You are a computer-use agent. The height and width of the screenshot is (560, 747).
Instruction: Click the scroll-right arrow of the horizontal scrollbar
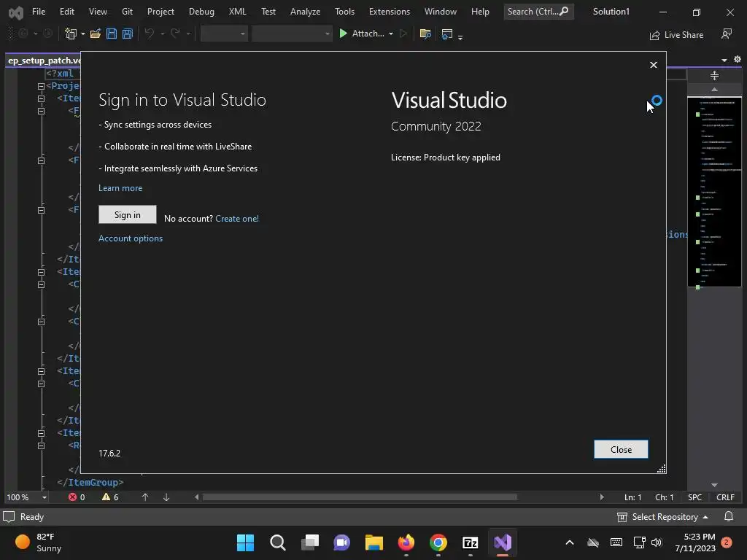(602, 497)
